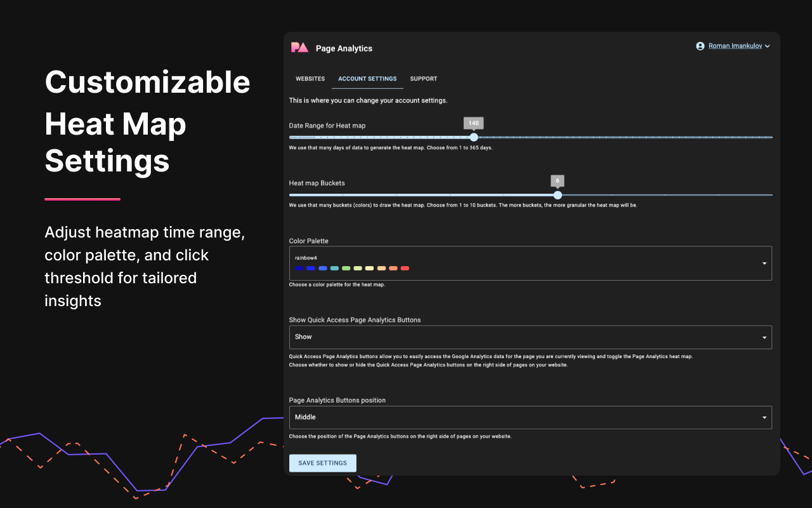Open the Roman Imankulov account dropdown chevron
Screen dimensions: 812x508
click(768, 46)
